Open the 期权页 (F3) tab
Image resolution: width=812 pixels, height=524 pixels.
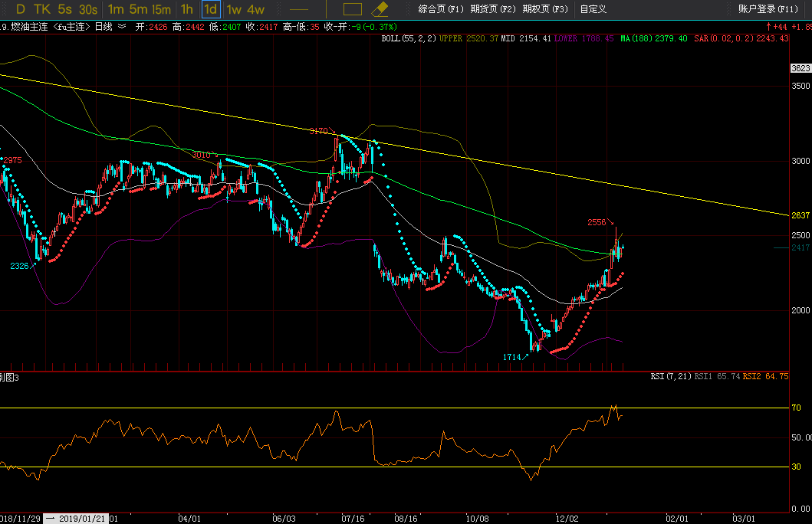(x=545, y=9)
